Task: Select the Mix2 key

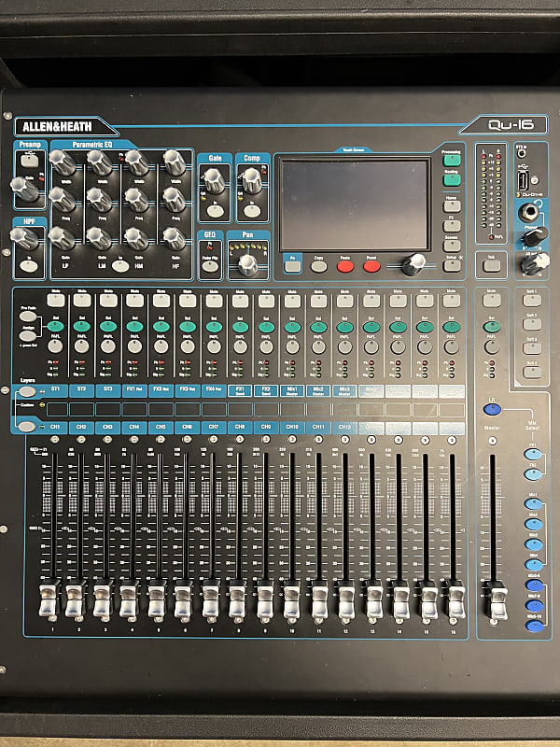Action: click(533, 525)
